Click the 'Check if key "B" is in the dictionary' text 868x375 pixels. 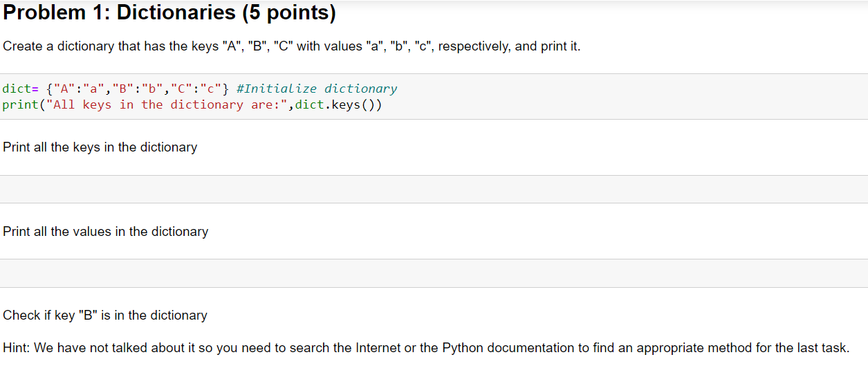pos(105,315)
